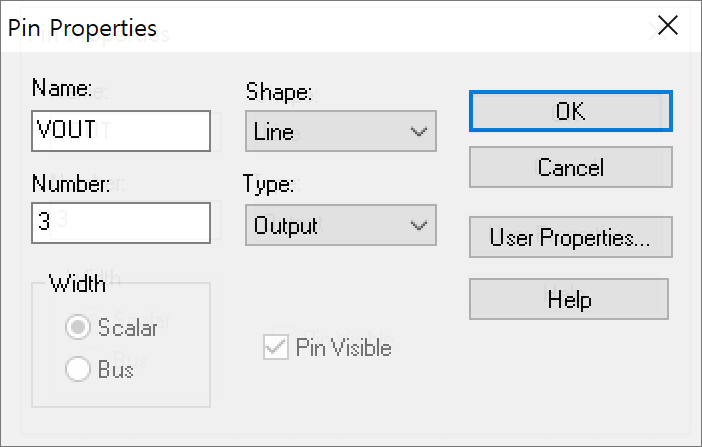Click the Number field containing 3

121,222
